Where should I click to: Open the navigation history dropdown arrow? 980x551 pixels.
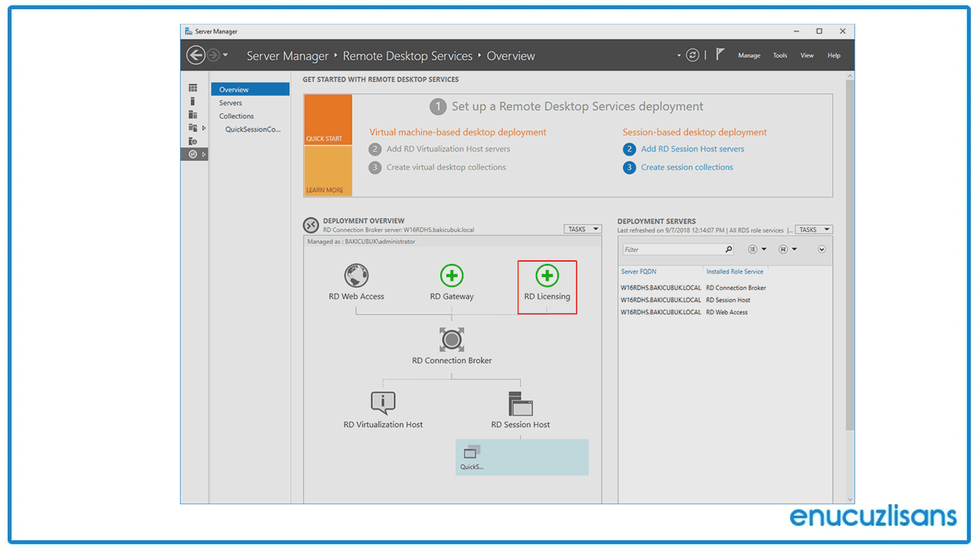(225, 56)
